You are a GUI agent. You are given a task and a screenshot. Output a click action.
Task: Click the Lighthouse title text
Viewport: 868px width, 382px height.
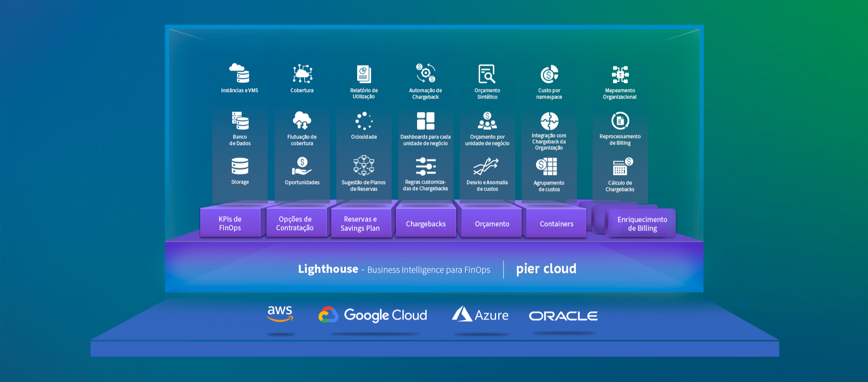coord(328,269)
